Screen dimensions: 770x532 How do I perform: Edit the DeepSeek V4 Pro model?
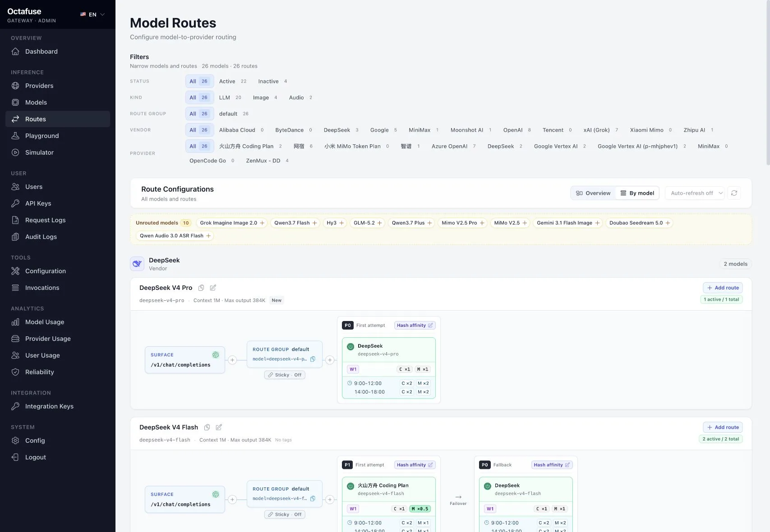coord(213,288)
